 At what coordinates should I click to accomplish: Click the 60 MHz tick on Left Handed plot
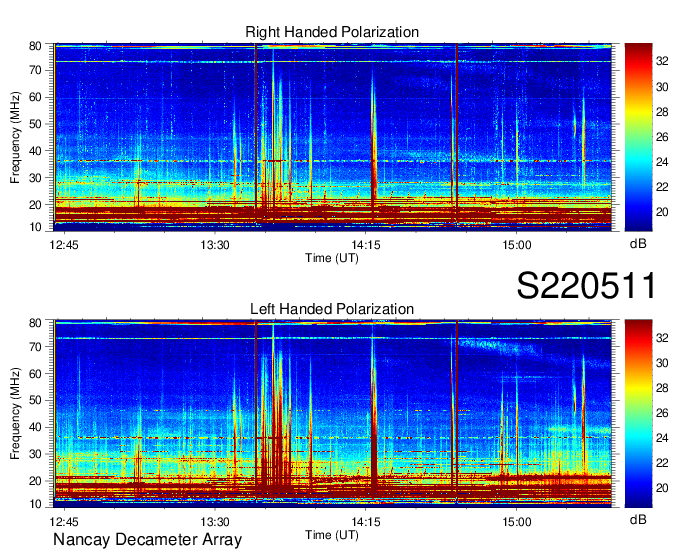coord(36,373)
